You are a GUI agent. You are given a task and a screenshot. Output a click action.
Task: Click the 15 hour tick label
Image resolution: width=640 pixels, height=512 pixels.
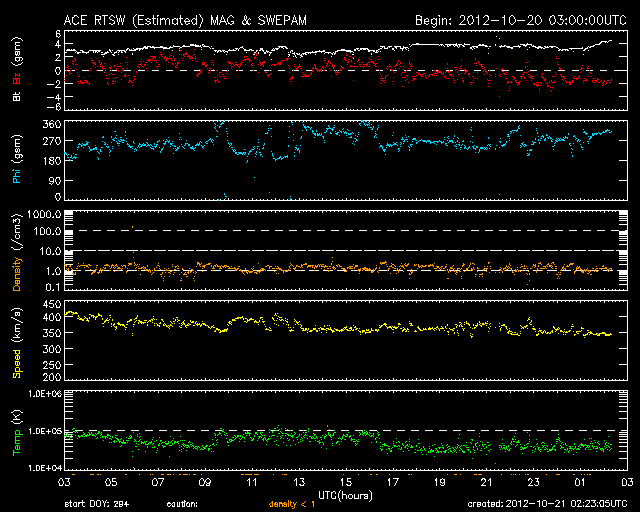coord(346,482)
